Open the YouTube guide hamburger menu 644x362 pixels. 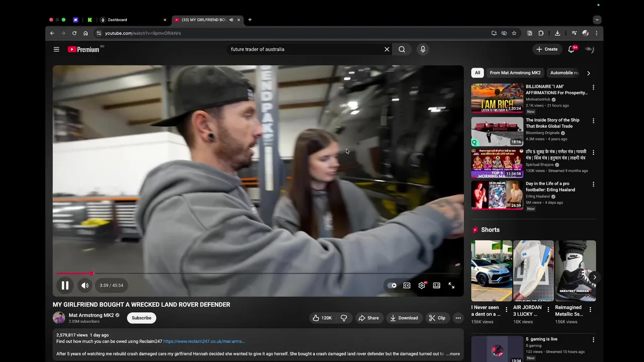point(56,49)
